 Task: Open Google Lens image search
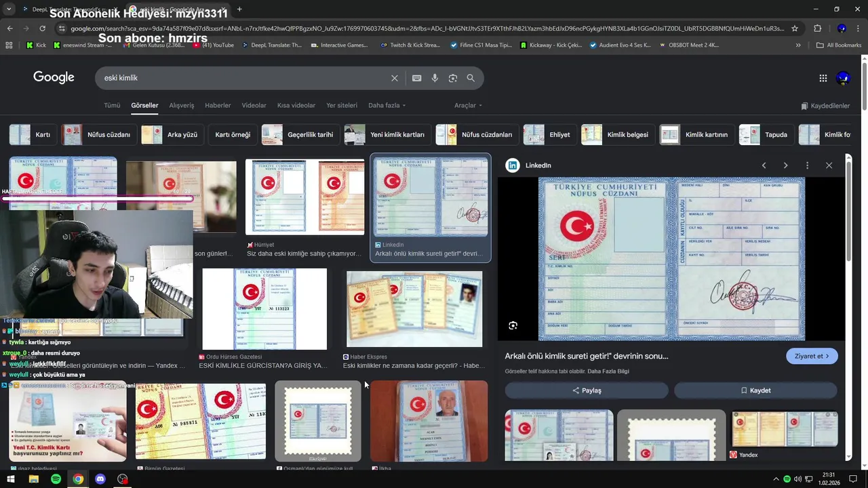(453, 78)
